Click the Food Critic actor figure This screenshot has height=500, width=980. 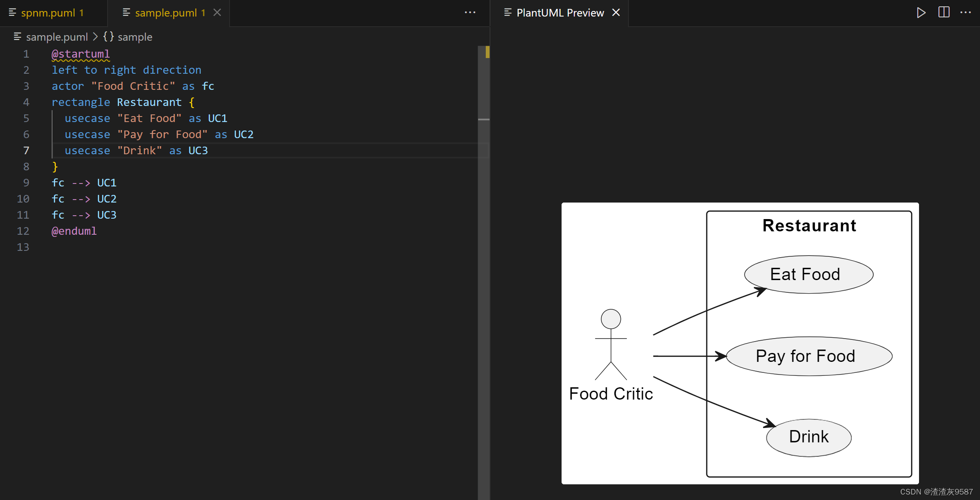pyautogui.click(x=611, y=344)
